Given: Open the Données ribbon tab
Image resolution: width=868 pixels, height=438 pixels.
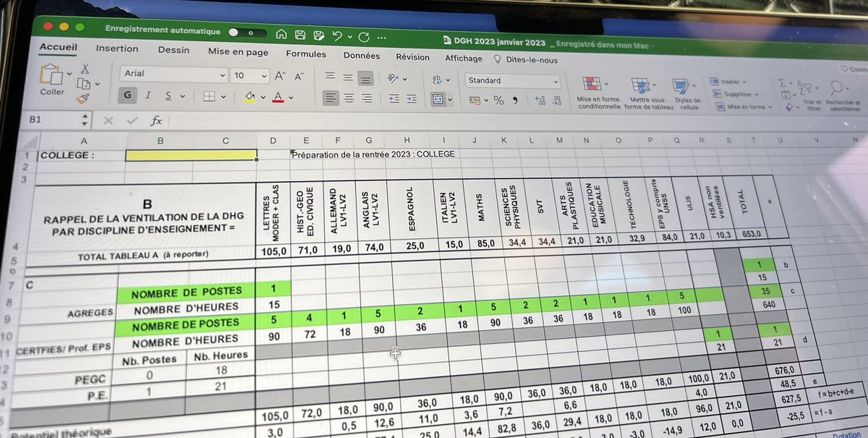Looking at the screenshot, I should [x=362, y=55].
